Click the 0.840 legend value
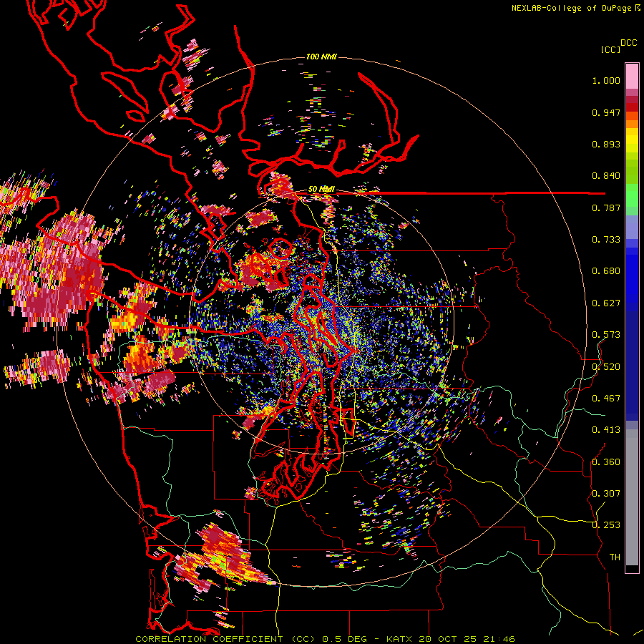The image size is (644, 644). (x=606, y=176)
